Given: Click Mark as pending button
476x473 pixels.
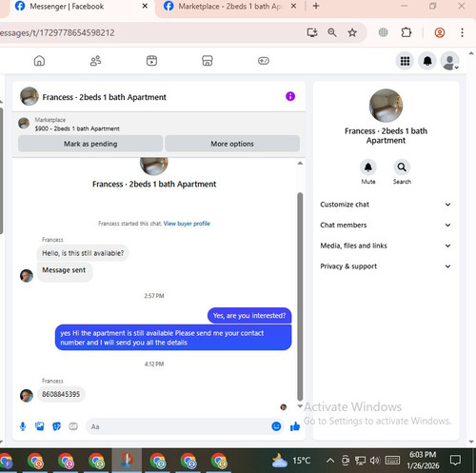Looking at the screenshot, I should click(x=90, y=144).
